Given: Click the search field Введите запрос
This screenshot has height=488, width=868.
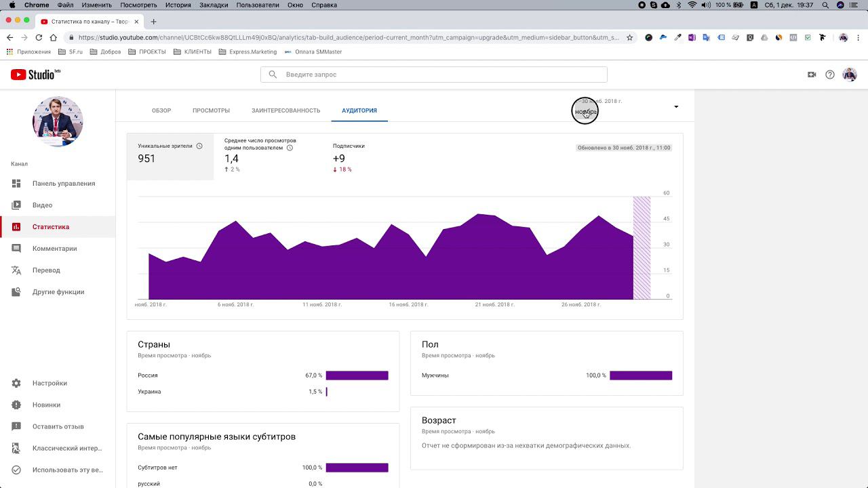Looking at the screenshot, I should (434, 75).
